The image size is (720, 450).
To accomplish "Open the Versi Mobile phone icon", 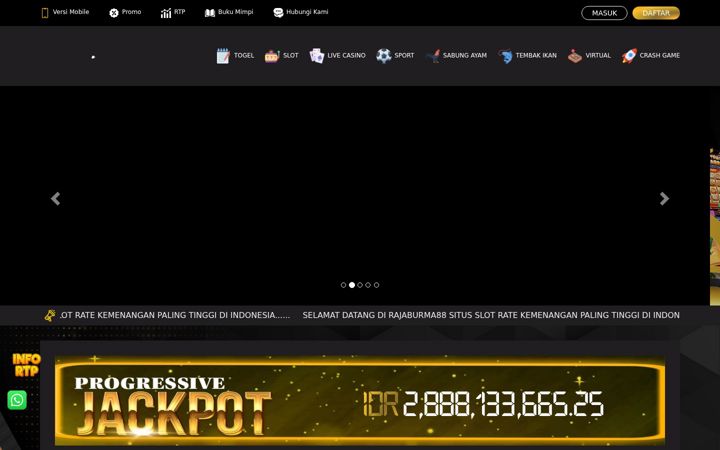I will 45,13.
